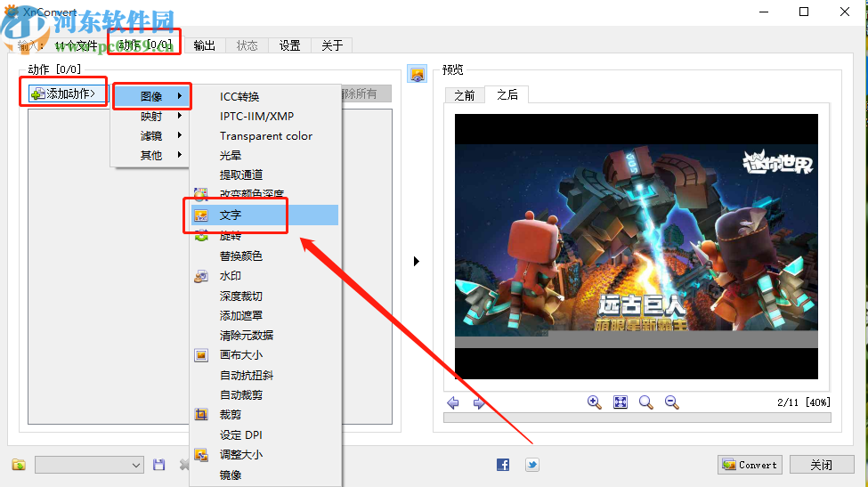Go to previous preview image arrow
Viewport: 868px width, 487px height.
click(453, 403)
